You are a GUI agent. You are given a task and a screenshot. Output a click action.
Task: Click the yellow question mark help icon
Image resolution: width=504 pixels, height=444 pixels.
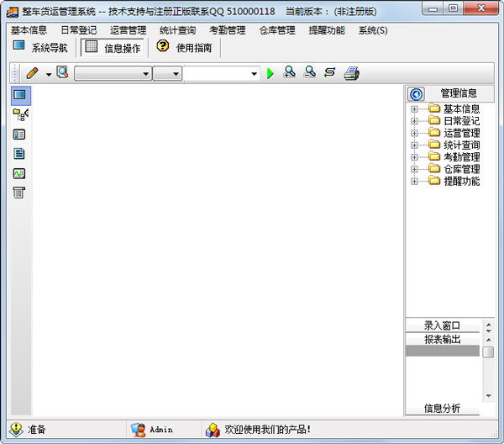163,45
